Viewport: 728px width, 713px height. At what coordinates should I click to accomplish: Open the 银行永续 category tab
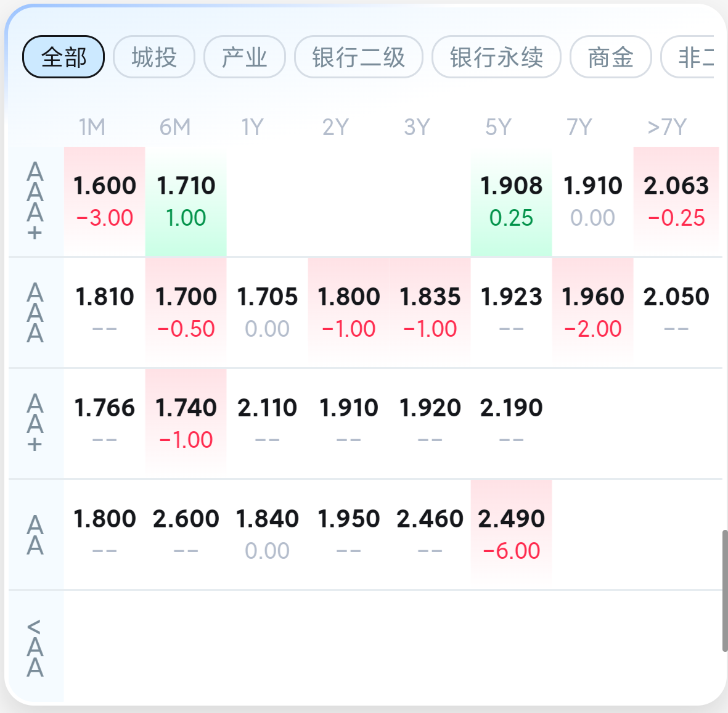pyautogui.click(x=496, y=57)
